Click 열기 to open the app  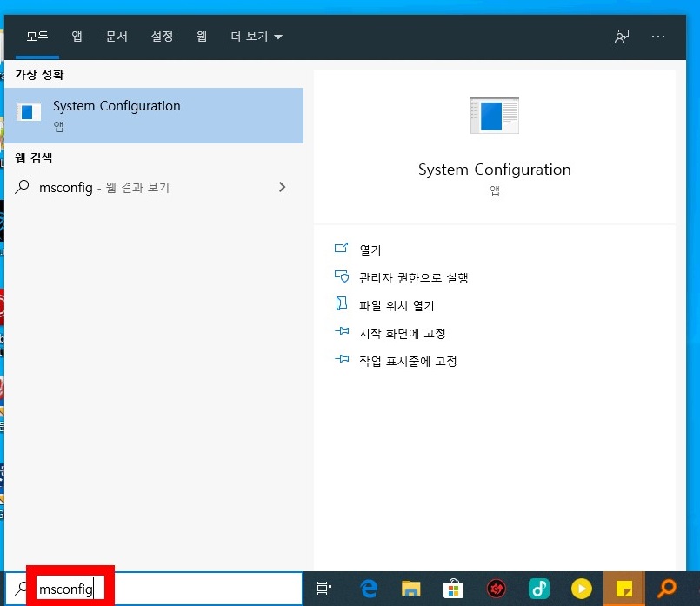[370, 250]
